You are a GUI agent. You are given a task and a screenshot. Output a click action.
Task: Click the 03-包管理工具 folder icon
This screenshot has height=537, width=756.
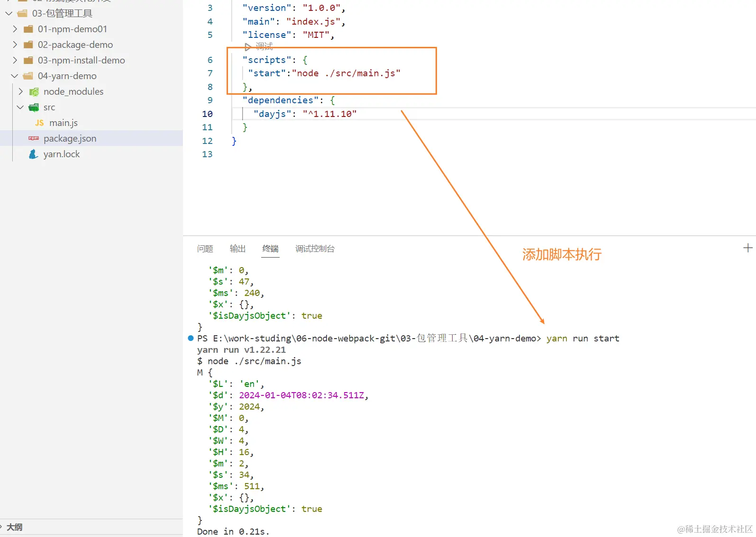coord(22,13)
